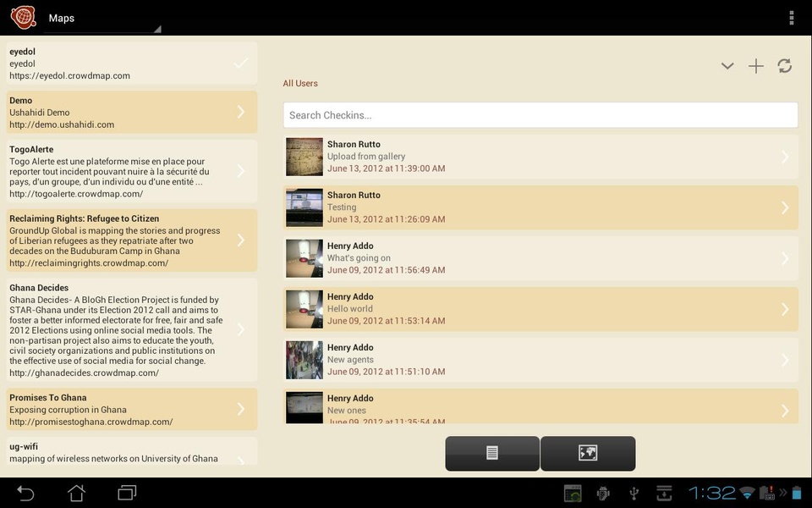Open http://togoalerte.crowdmap.com/ link
Screen dimensions: 812x508
(76, 194)
